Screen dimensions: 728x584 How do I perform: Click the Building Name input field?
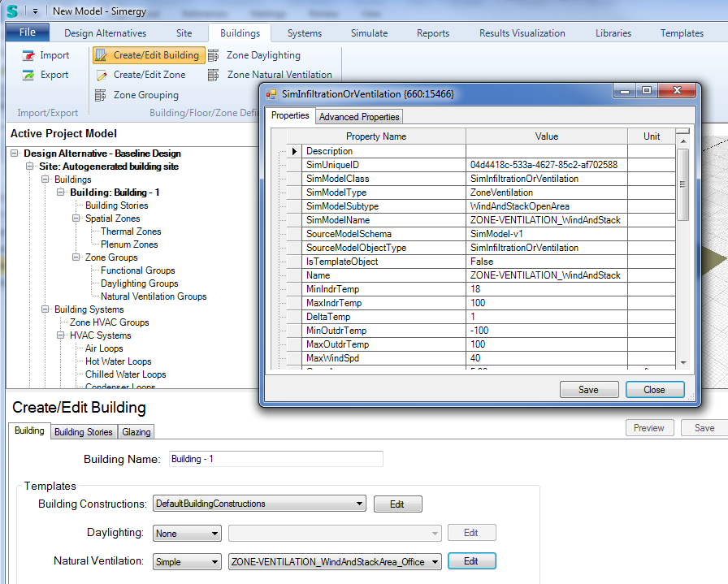tap(275, 459)
